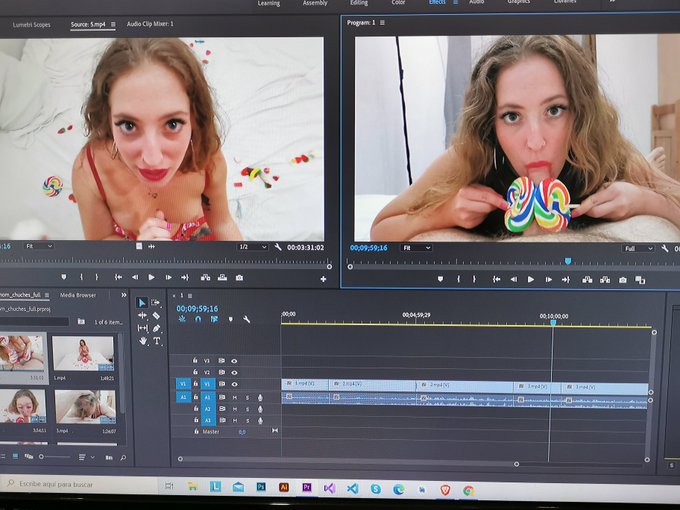
Task: Switch to Audio Clip Mixer tab
Action: (x=150, y=24)
